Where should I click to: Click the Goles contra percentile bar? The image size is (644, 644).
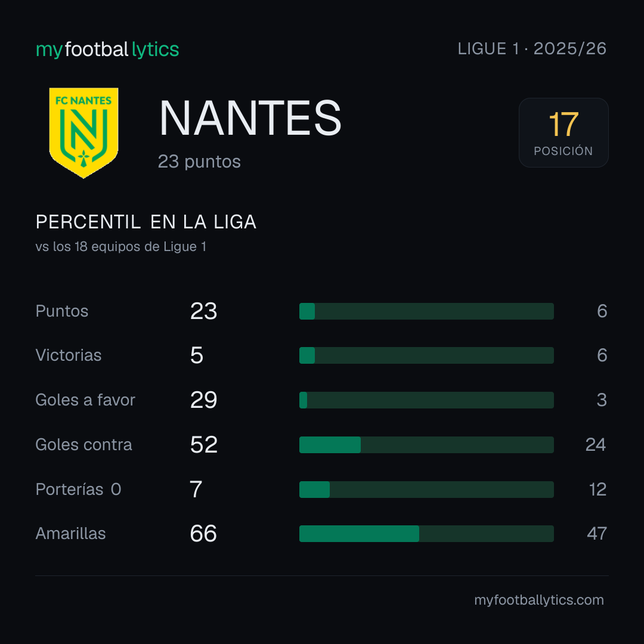[426, 445]
